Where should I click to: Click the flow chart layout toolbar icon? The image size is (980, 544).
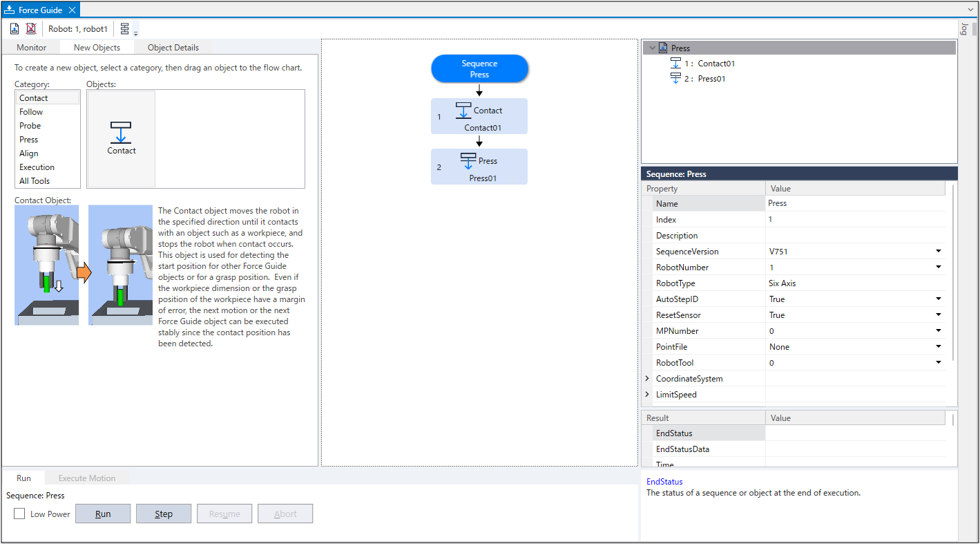pos(125,29)
